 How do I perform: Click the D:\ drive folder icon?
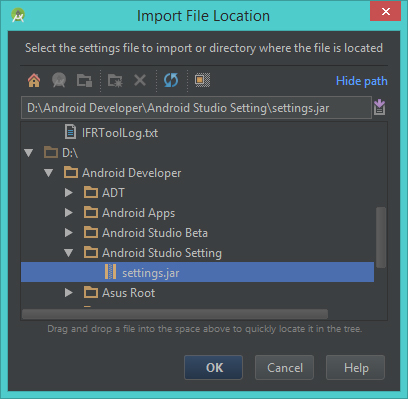point(51,152)
